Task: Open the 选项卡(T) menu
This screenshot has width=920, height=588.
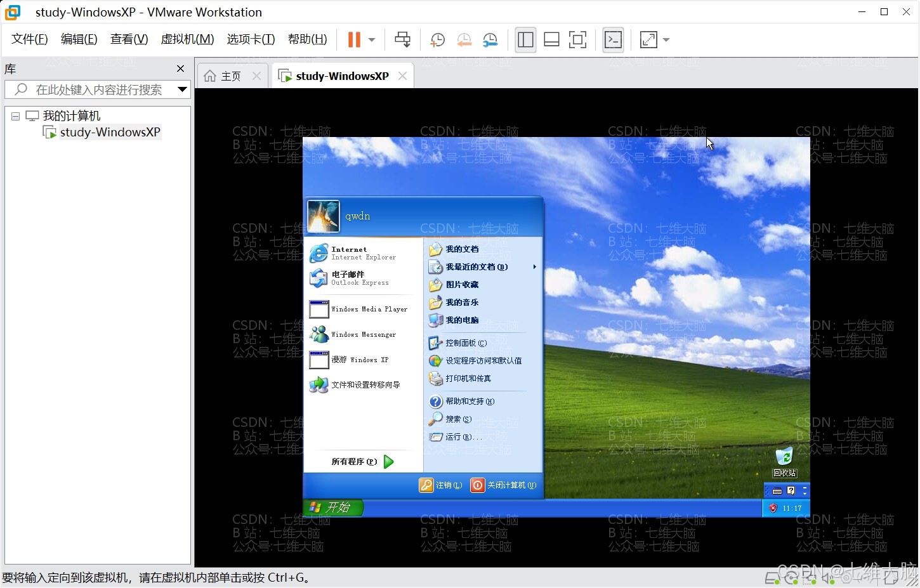Action: [x=251, y=39]
